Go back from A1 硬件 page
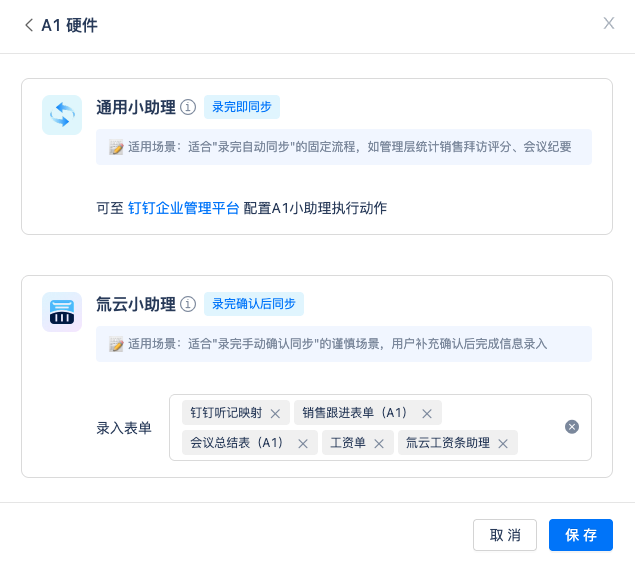The image size is (635, 566). [29, 25]
